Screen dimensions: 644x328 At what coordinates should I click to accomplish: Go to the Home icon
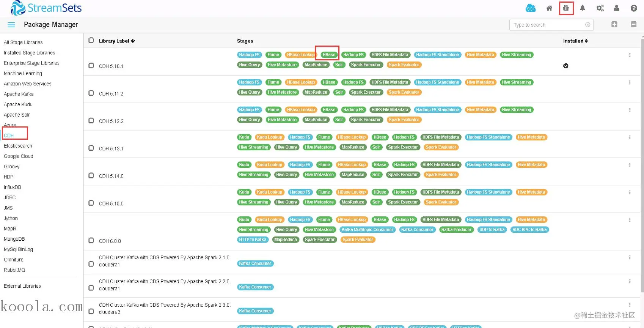point(549,8)
